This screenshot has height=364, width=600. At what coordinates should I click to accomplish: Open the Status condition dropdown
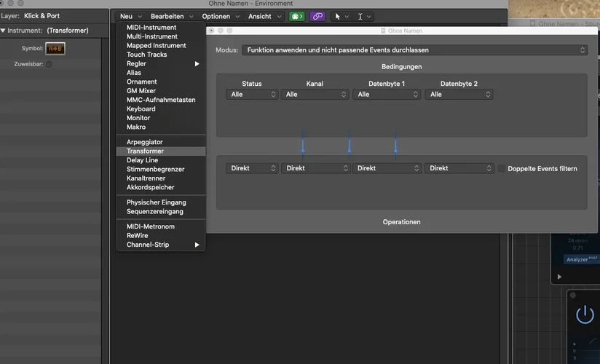pos(252,95)
